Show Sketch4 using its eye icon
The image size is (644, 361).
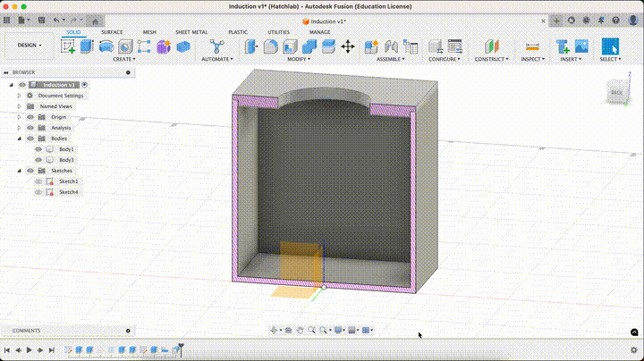pyautogui.click(x=38, y=192)
